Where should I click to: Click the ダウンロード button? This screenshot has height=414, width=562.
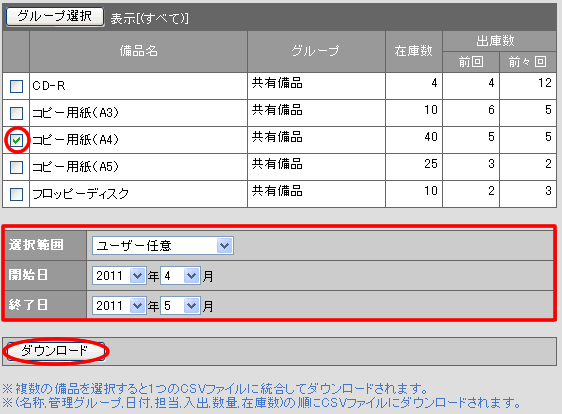(x=55, y=351)
